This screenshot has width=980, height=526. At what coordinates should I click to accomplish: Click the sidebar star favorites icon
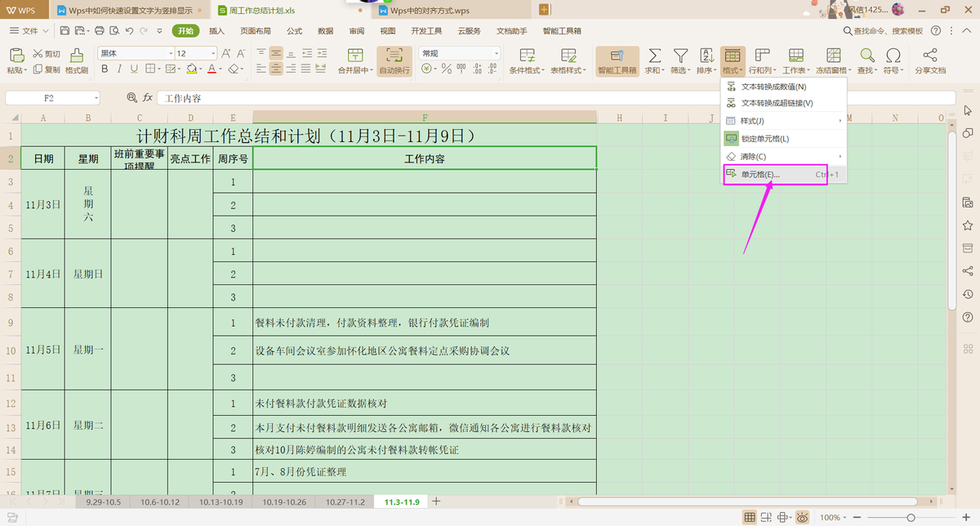point(968,225)
